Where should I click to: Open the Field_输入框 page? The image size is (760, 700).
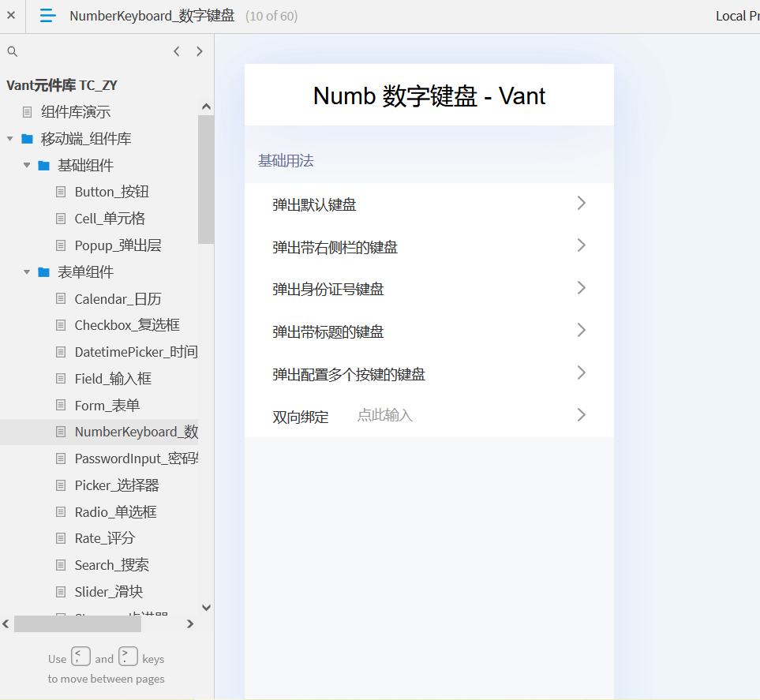(113, 379)
